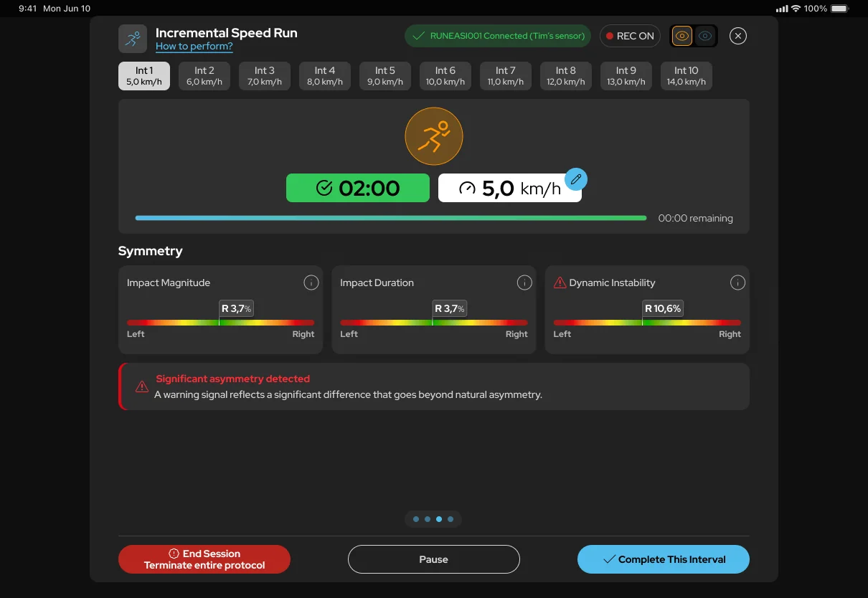
Task: Click the R 10,6% value label
Action: click(x=662, y=309)
